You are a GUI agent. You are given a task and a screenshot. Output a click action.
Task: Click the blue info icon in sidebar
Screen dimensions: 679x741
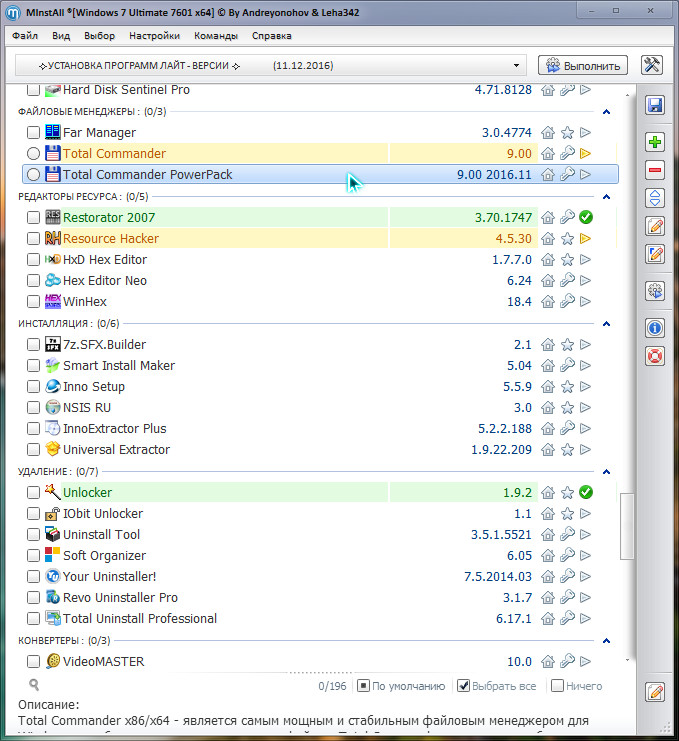coord(655,328)
